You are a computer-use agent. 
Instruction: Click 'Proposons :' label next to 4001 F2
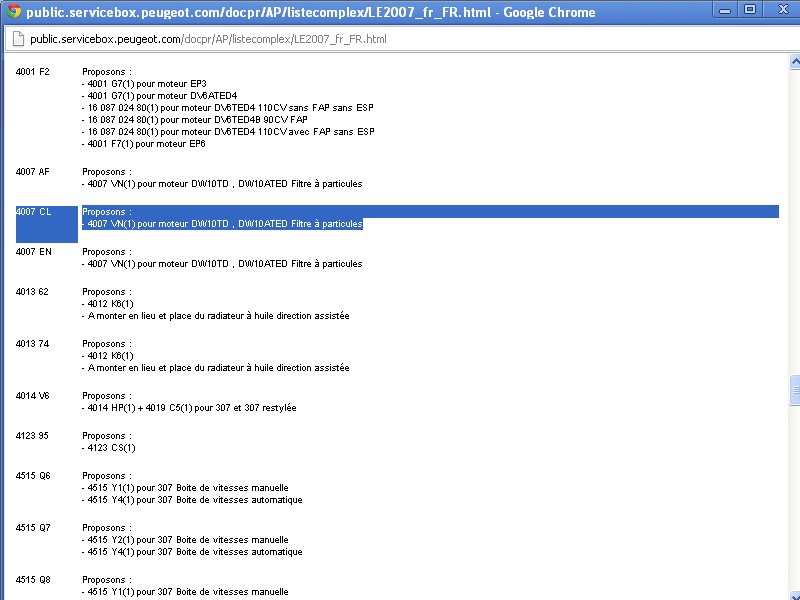coord(107,72)
